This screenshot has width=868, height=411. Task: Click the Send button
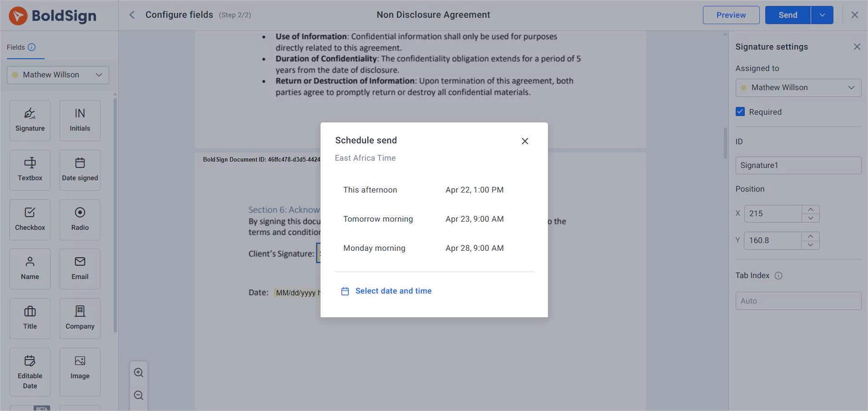point(788,15)
